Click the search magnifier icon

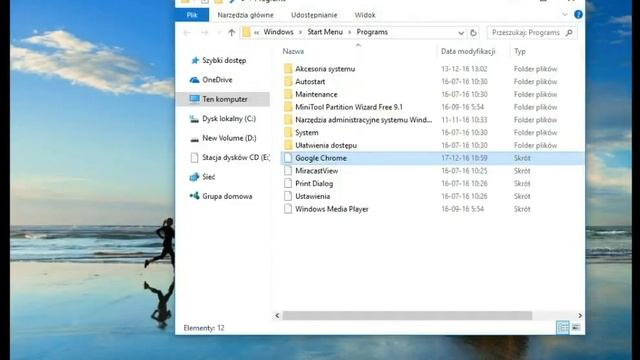[569, 33]
